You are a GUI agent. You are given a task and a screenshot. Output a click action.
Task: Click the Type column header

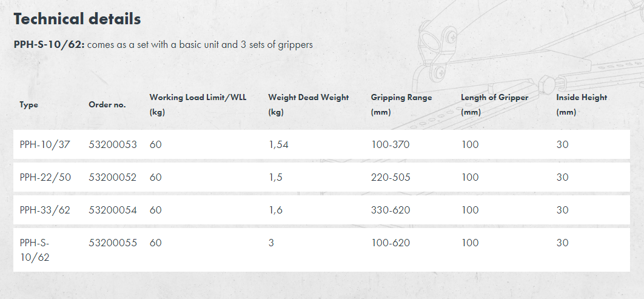point(29,105)
